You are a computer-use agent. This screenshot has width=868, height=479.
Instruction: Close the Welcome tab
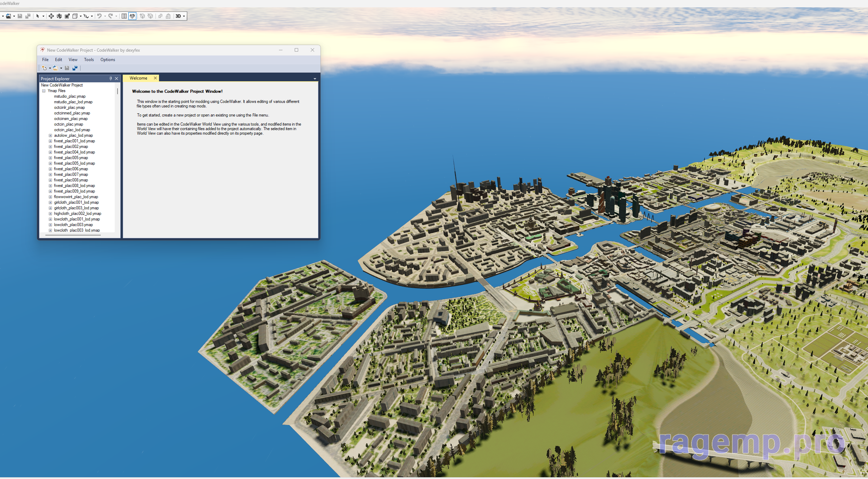click(155, 78)
